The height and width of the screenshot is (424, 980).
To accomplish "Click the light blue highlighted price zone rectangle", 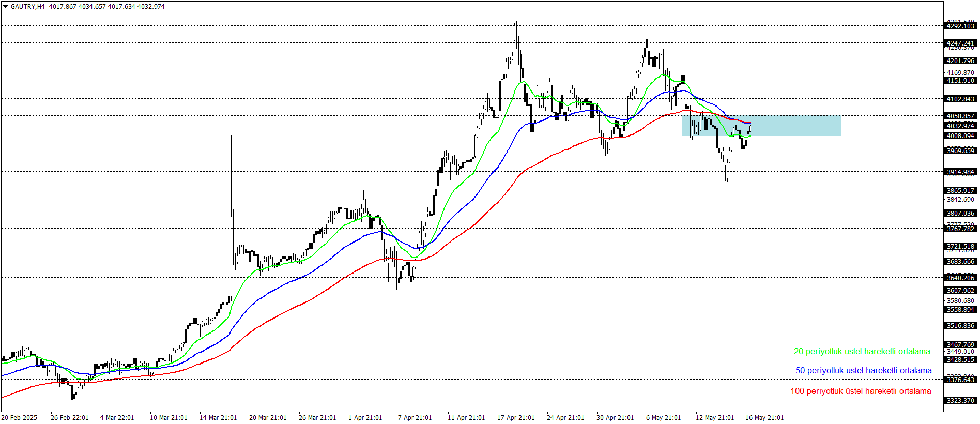I will click(761, 126).
